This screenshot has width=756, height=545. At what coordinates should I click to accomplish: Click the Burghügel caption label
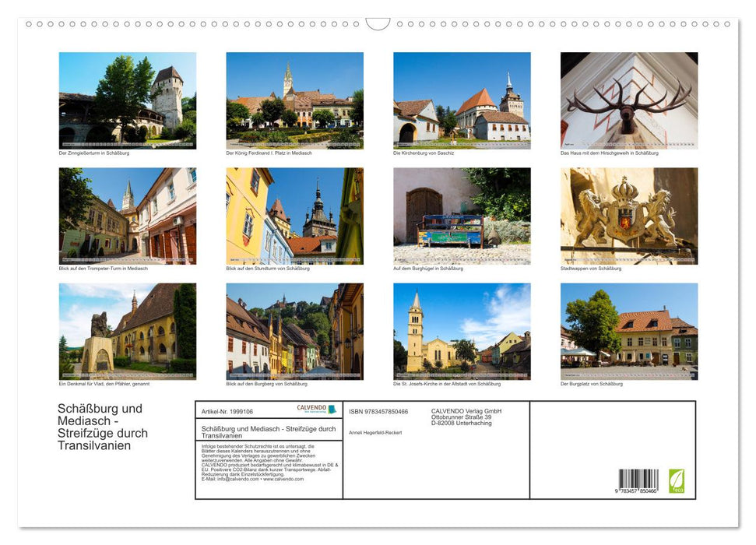point(431,267)
